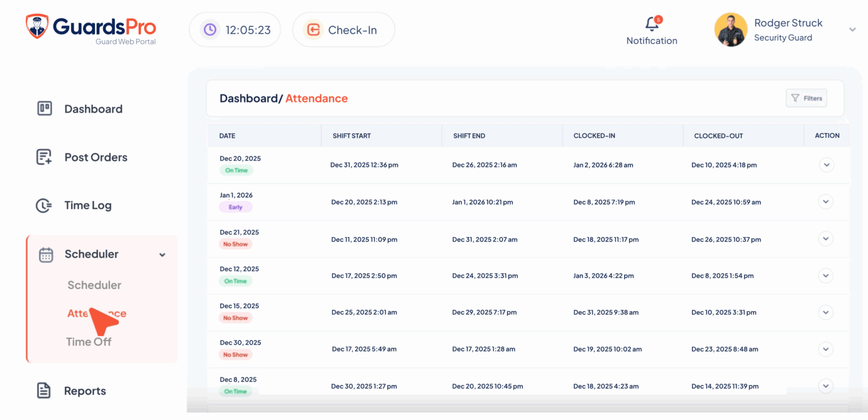
Task: Expand the Dec 15, 2025 row action
Action: [826, 312]
